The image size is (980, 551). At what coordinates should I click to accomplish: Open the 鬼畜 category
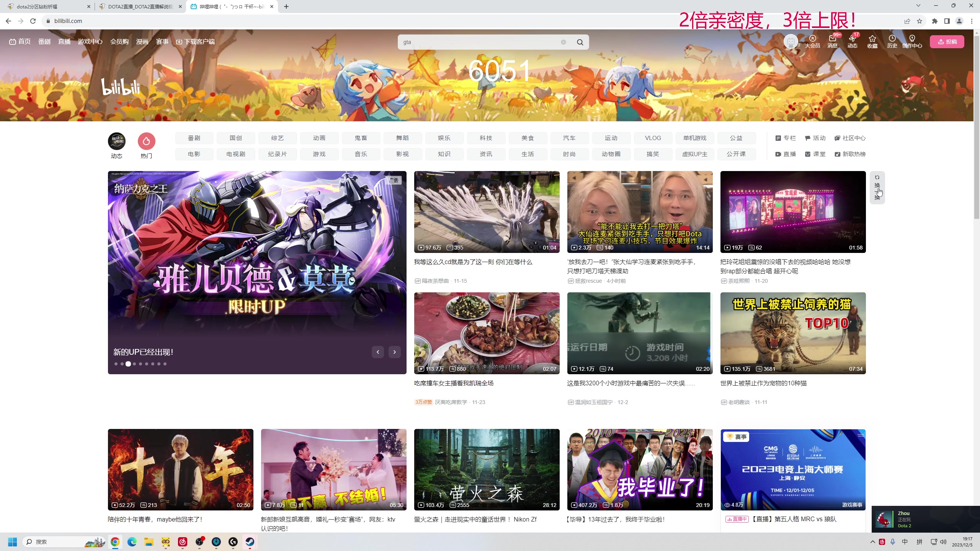point(361,138)
